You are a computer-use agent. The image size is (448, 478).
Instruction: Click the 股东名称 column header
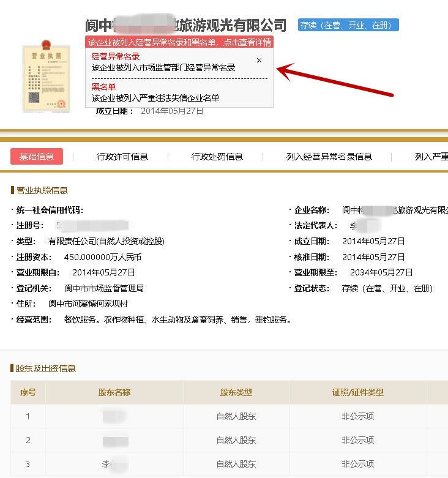114,392
